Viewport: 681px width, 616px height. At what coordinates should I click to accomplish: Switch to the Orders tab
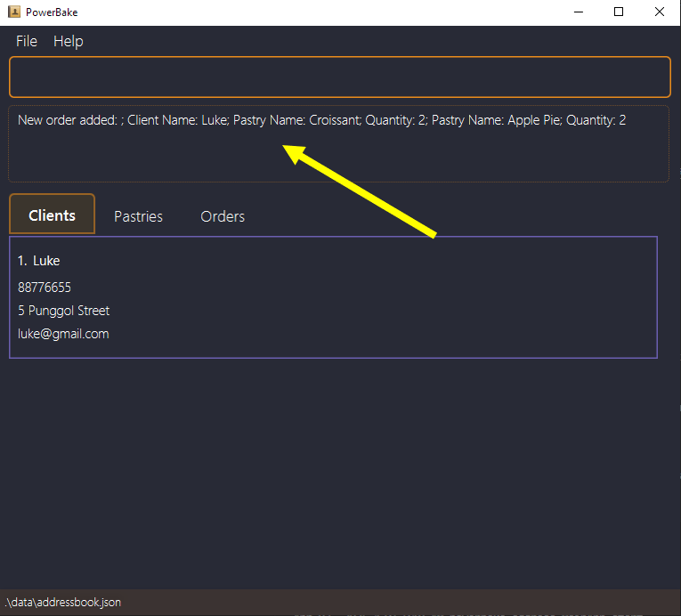click(223, 216)
